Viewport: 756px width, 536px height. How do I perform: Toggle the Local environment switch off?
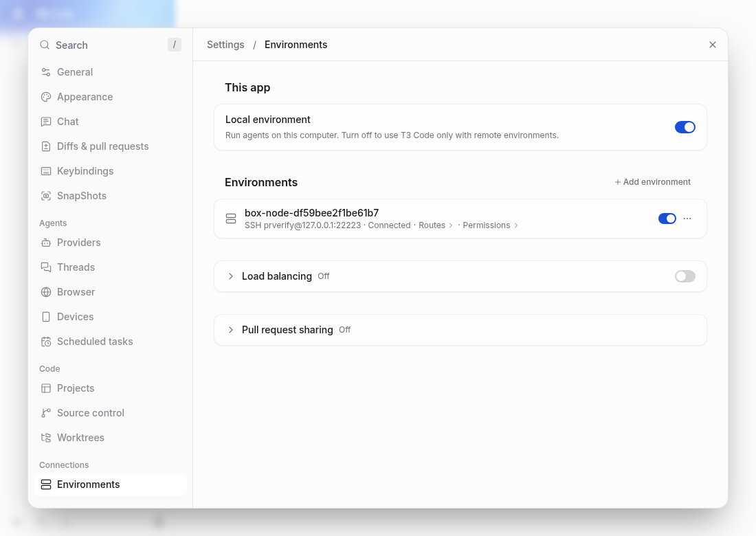[685, 127]
